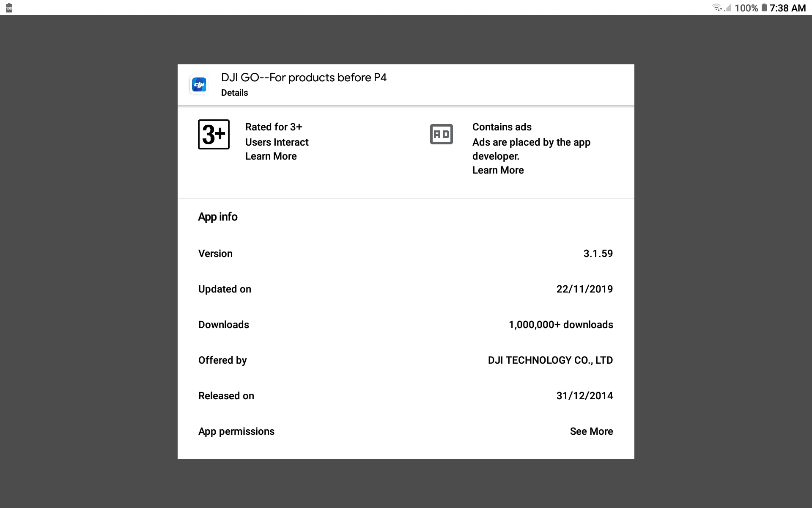This screenshot has height=508, width=812.
Task: Tap the Rated for 3+ text
Action: tap(274, 127)
